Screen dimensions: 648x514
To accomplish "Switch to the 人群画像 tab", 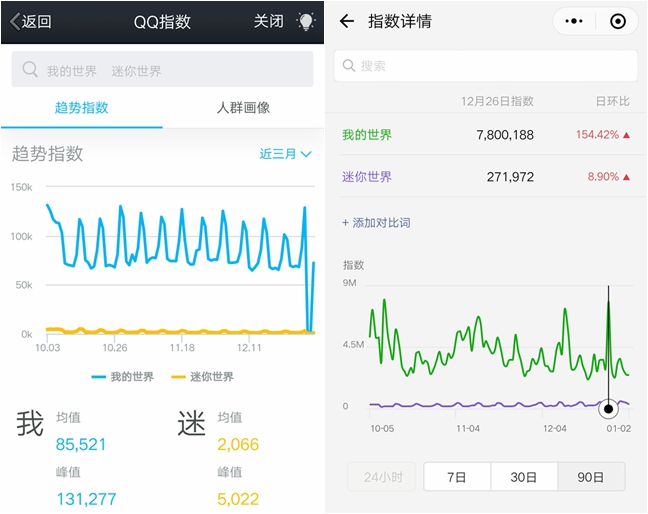I will tap(243, 108).
